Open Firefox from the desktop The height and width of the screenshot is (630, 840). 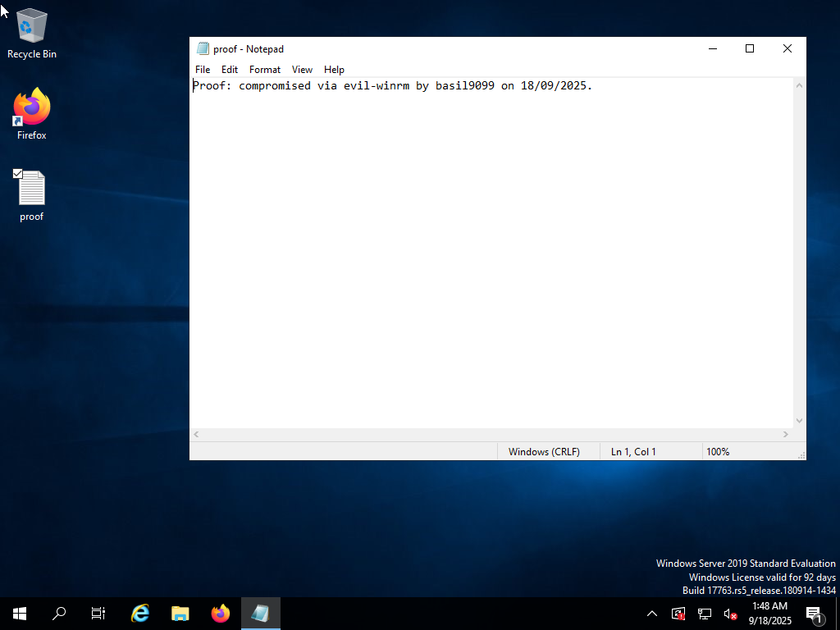(x=30, y=107)
